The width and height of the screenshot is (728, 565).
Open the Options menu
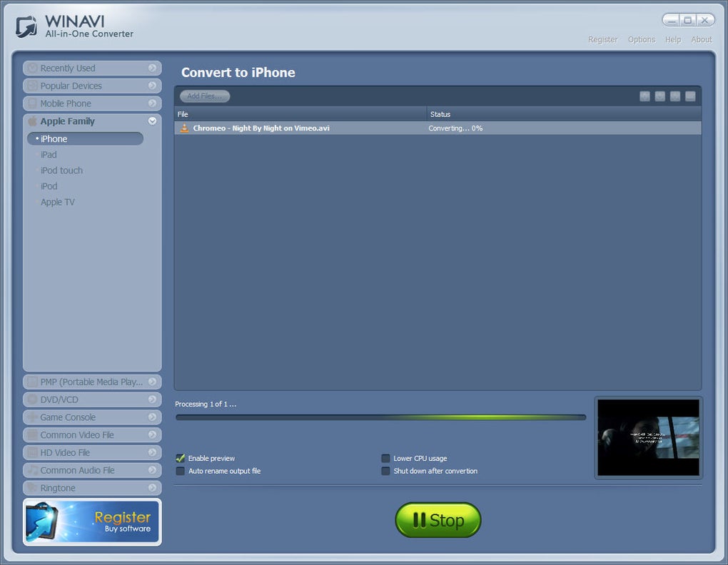point(642,39)
